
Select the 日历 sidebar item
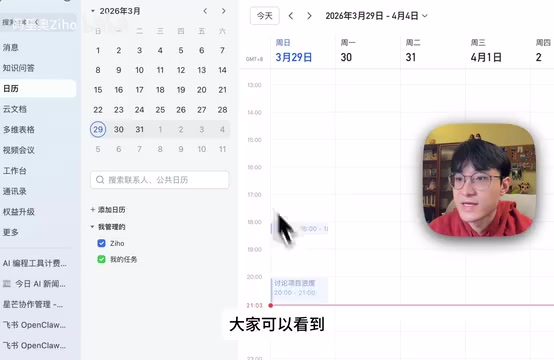click(x=38, y=88)
